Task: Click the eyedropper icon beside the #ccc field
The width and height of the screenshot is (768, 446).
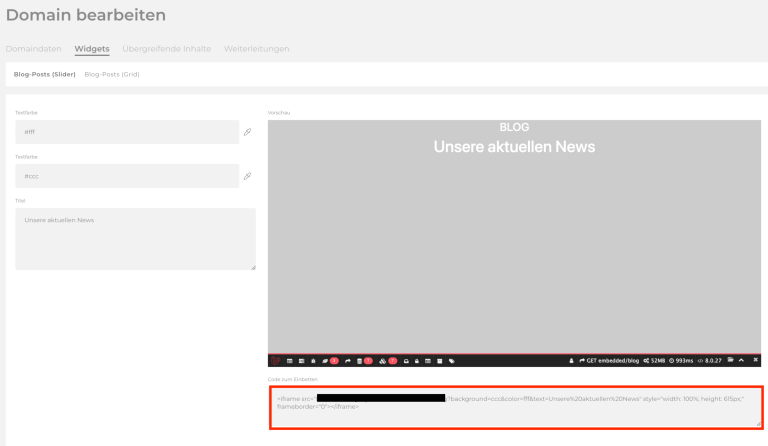Action: (x=247, y=176)
